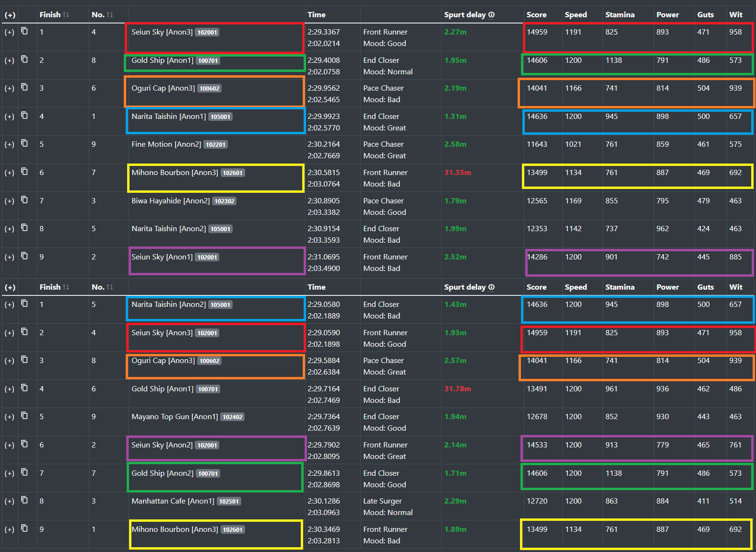The image size is (756, 552).
Task: Click the 2.58m spurt delay value
Action: (455, 144)
